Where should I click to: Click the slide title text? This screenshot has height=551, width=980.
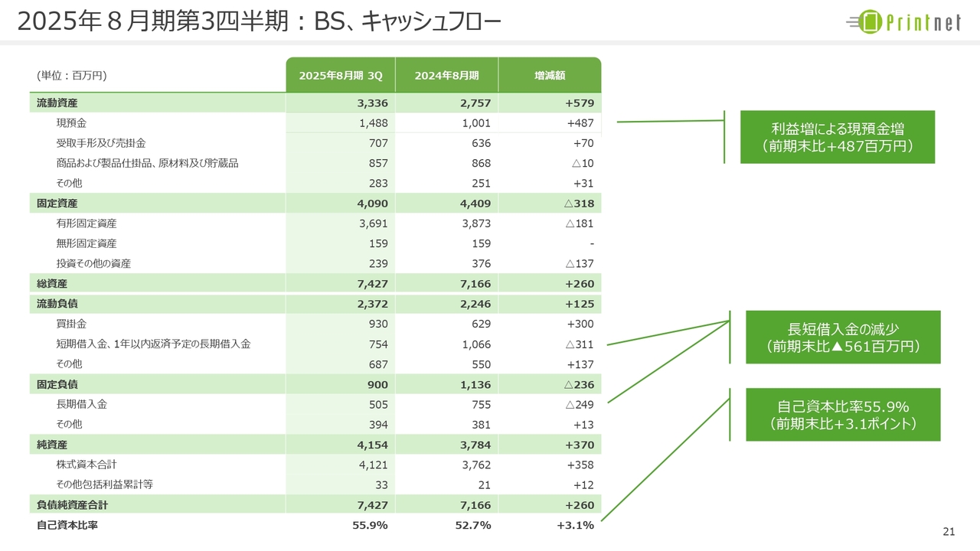click(x=259, y=22)
